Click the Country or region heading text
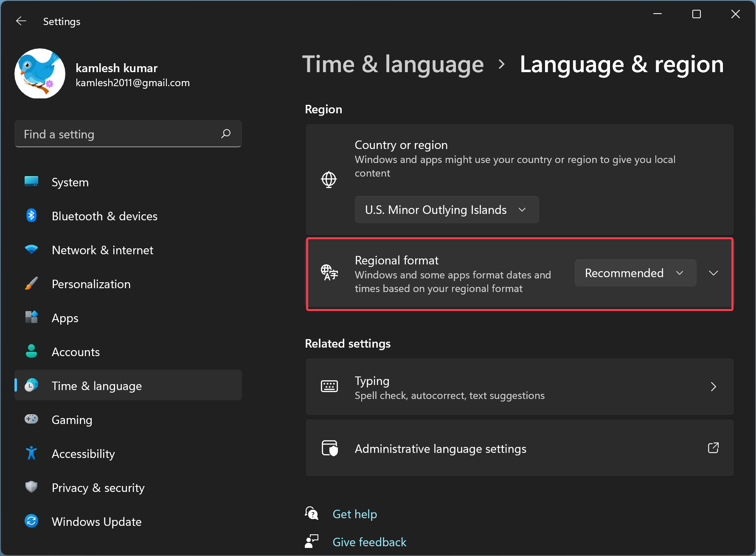756x556 pixels. tap(401, 145)
